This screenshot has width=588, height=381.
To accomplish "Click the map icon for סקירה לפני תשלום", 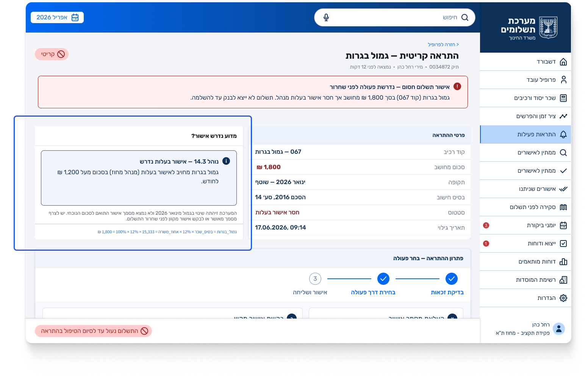I will tap(563, 207).
